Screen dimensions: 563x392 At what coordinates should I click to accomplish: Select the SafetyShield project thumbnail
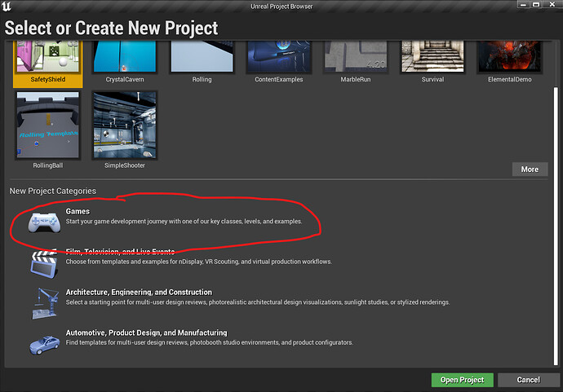click(48, 56)
